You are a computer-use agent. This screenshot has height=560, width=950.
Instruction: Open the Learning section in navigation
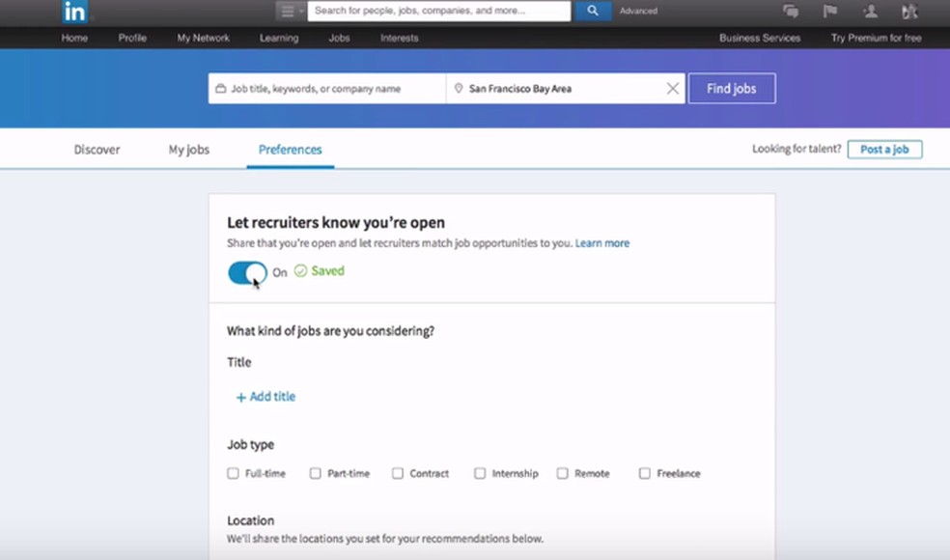pos(279,38)
